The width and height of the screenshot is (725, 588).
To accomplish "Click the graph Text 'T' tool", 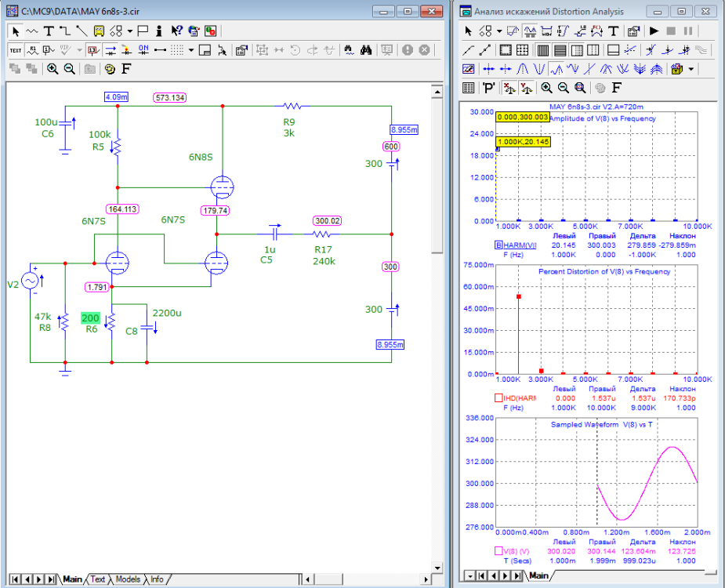I will pyautogui.click(x=613, y=31).
